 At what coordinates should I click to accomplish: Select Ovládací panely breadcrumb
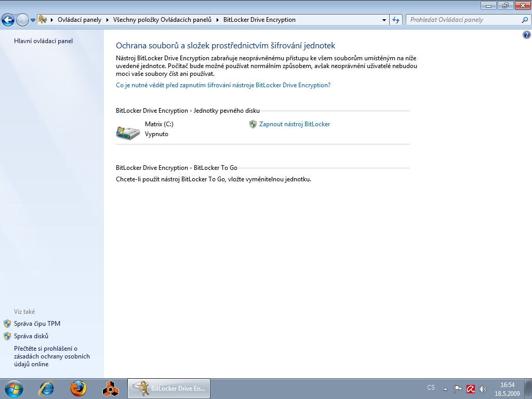tap(79, 20)
